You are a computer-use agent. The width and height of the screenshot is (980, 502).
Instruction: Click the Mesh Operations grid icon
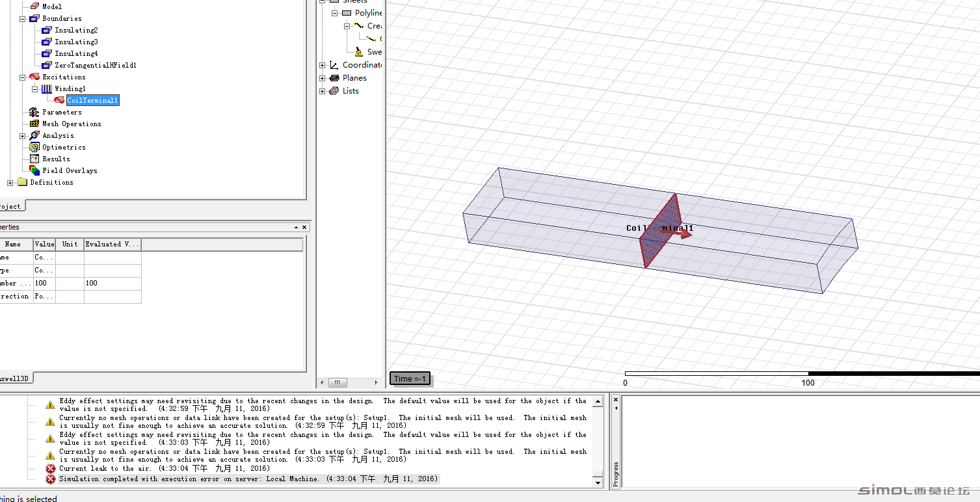click(x=34, y=124)
